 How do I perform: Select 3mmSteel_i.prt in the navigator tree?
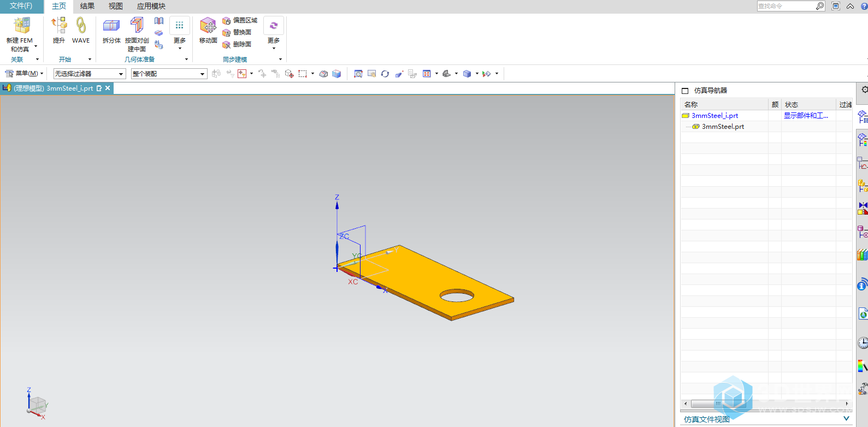tap(715, 116)
